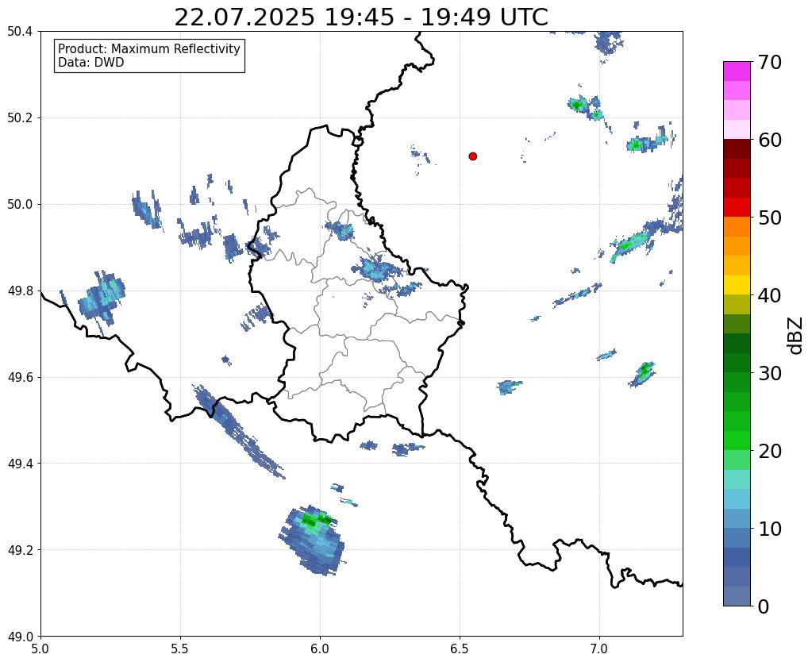Select the 'Data: DWD' legend line
The height and width of the screenshot is (662, 812).
[91, 63]
